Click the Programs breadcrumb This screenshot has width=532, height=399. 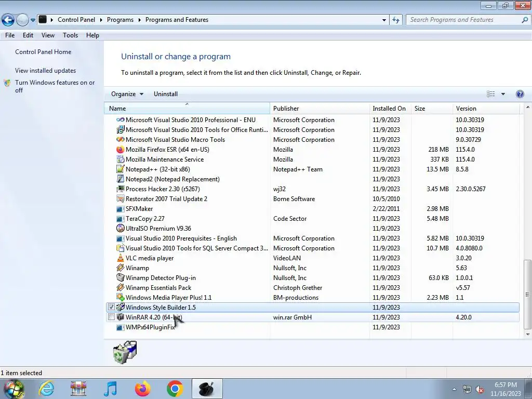tap(120, 20)
